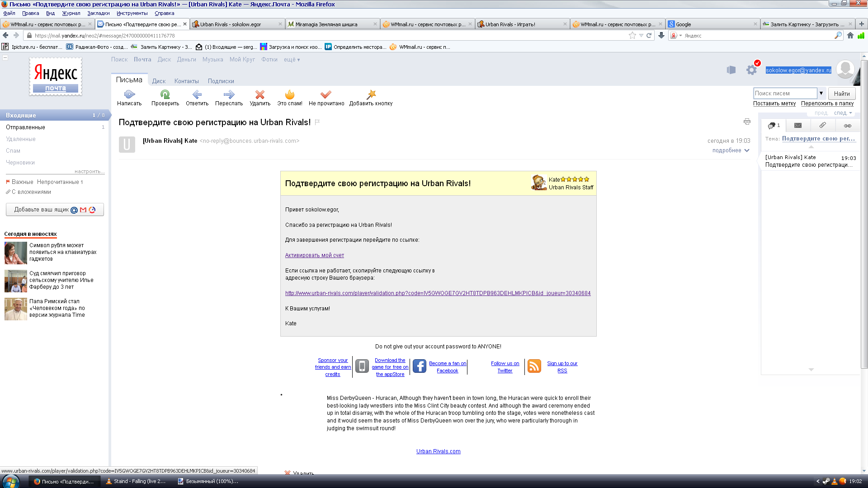The height and width of the screenshot is (488, 868).
Task: Click the Активировать мой счет link
Action: pos(314,255)
